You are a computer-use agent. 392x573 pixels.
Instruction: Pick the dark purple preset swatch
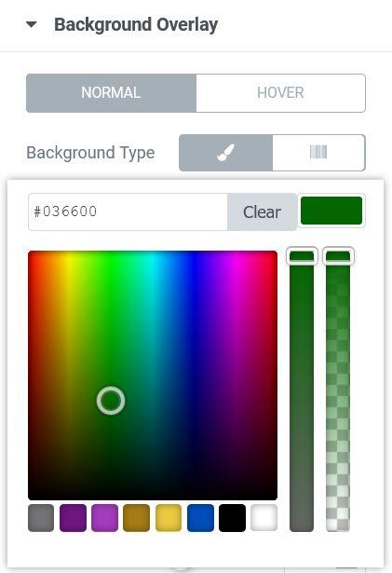click(x=73, y=518)
